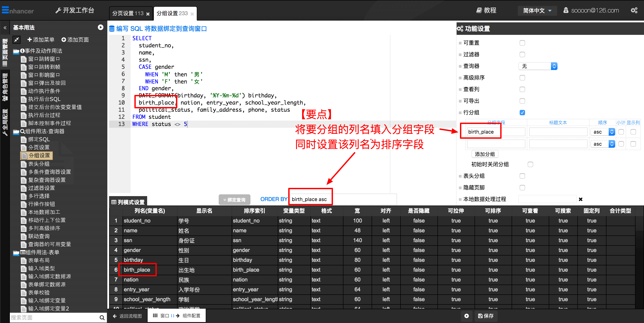Screen dimensions: 644x323
Task: Open the 教程 tutorial book icon
Action: (479, 10)
